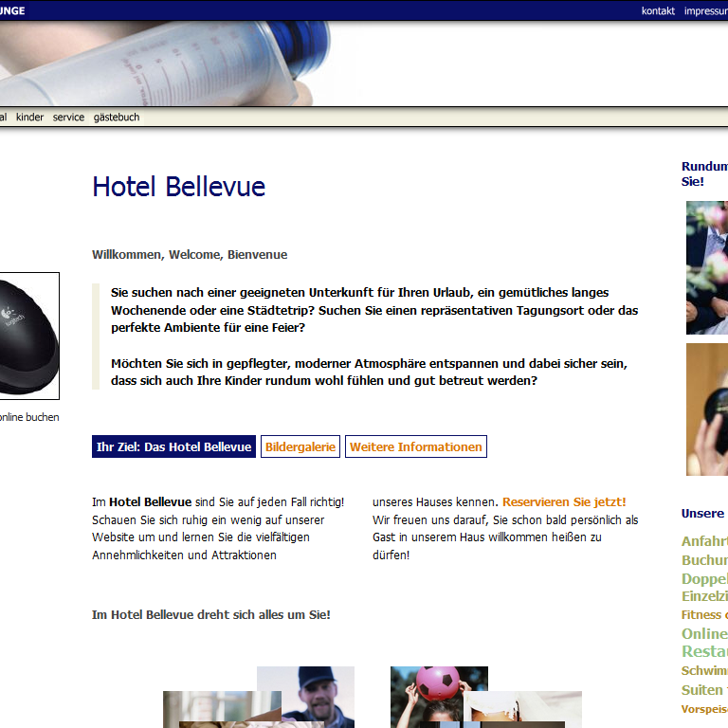Switch to the Bildergalerie tab
The image size is (728, 728).
(x=300, y=446)
